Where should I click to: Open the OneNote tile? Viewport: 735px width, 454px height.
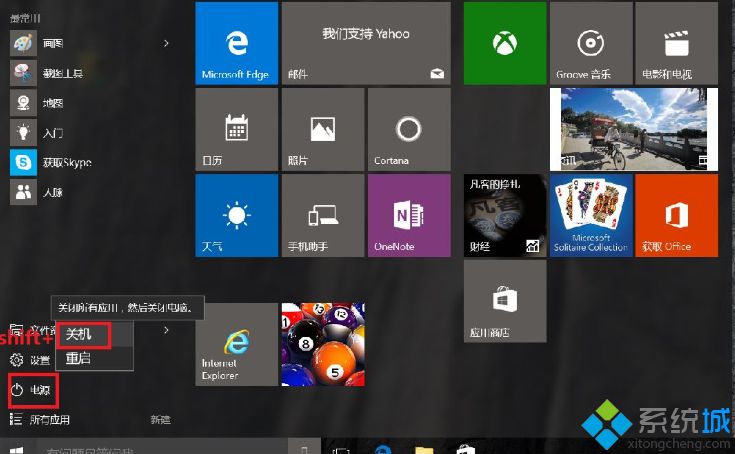pyautogui.click(x=409, y=216)
